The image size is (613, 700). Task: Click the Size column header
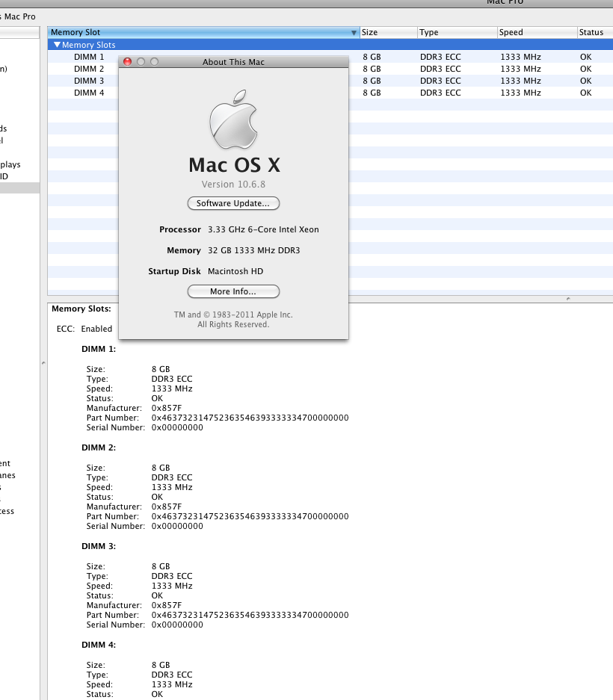(x=388, y=32)
